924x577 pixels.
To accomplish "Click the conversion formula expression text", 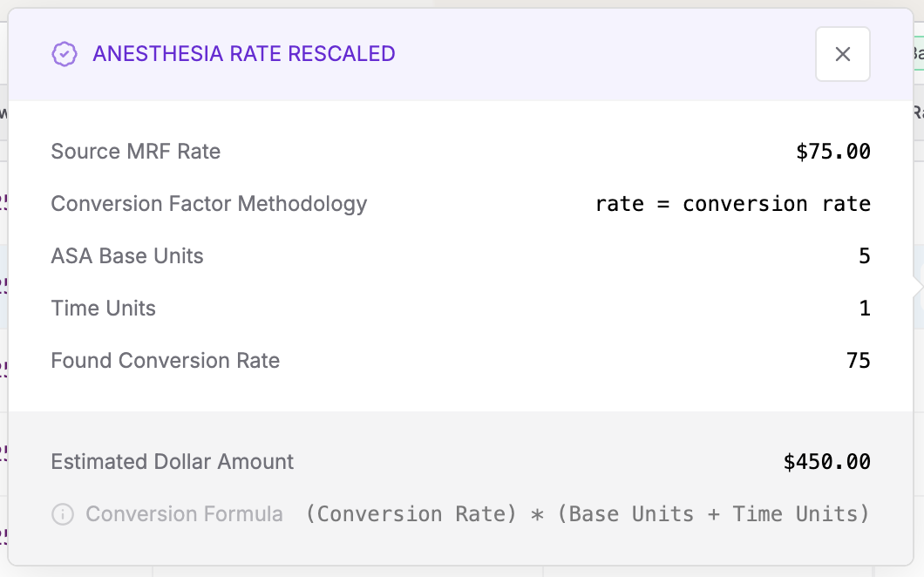I will 588,514.
